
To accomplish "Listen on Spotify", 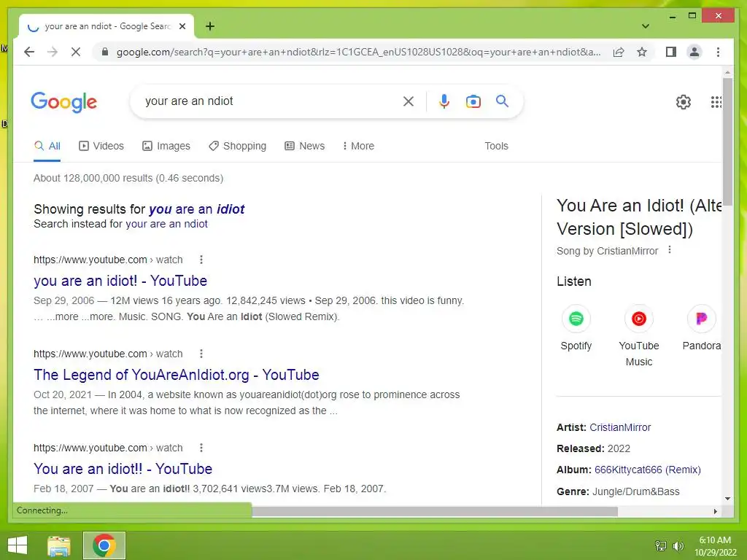I will pyautogui.click(x=576, y=329).
